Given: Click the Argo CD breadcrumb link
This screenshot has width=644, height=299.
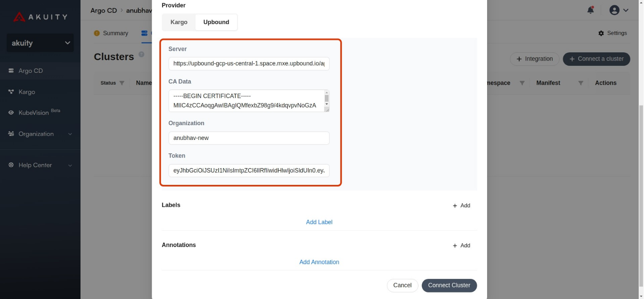Looking at the screenshot, I should pos(104,10).
